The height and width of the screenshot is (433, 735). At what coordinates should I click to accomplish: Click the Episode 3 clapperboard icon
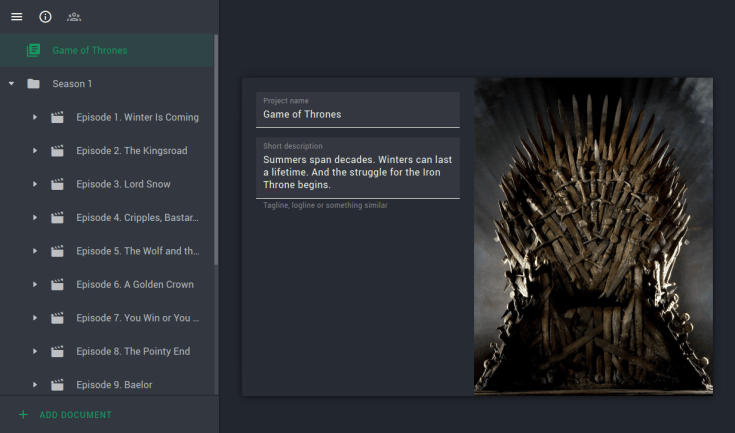tap(57, 184)
